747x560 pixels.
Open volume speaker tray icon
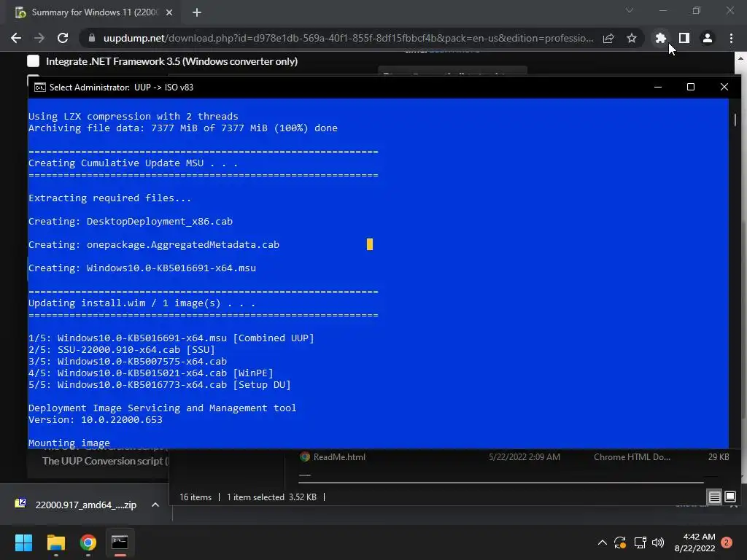point(658,542)
